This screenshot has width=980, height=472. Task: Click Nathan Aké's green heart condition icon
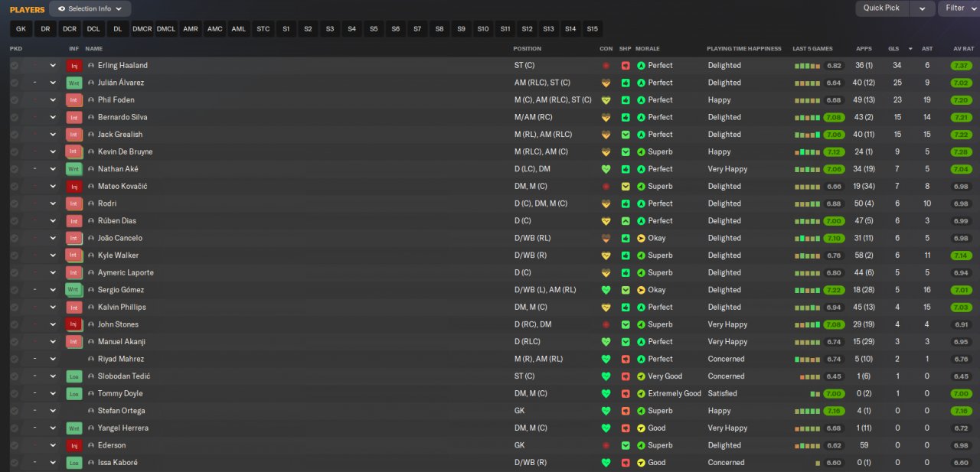click(606, 169)
